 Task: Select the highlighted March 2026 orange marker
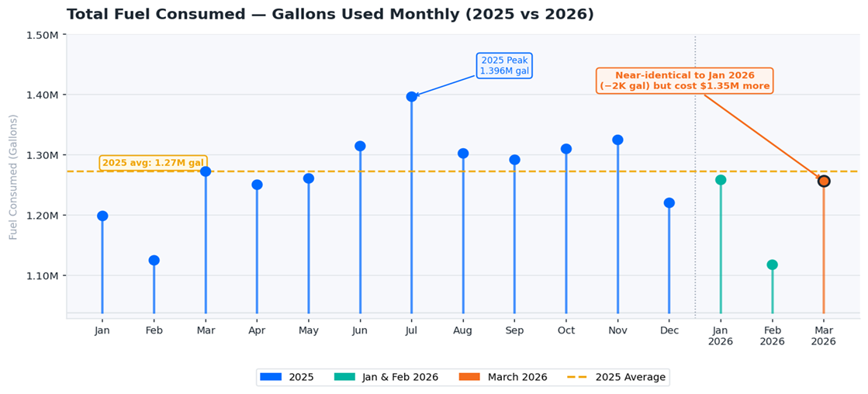(824, 181)
